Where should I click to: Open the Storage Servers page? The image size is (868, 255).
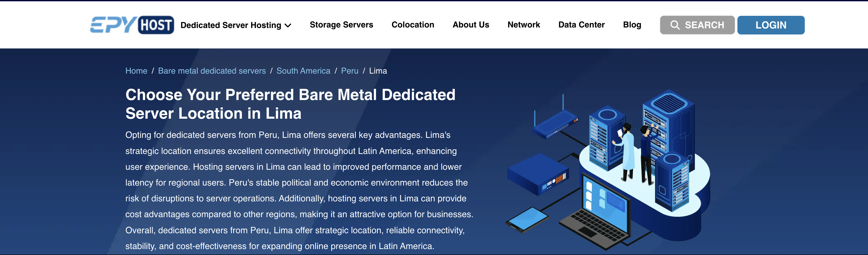341,25
